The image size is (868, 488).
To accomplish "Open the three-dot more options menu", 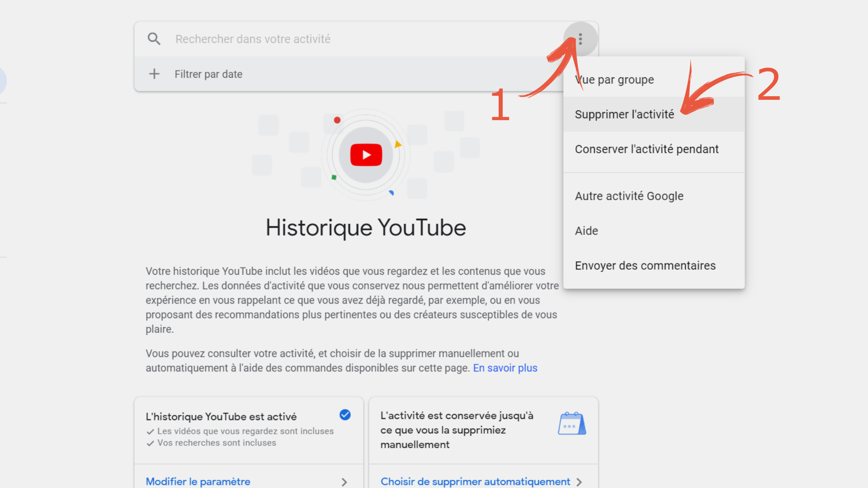I will tap(580, 39).
